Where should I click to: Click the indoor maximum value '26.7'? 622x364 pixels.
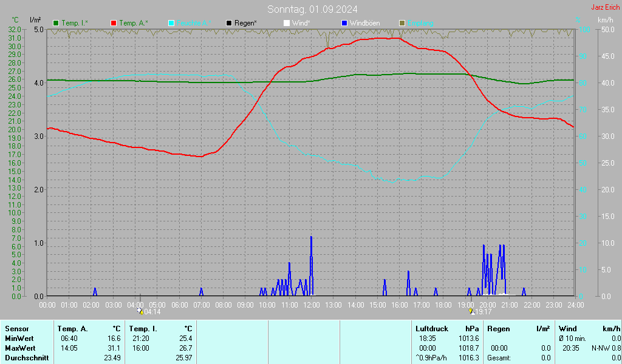(x=186, y=348)
